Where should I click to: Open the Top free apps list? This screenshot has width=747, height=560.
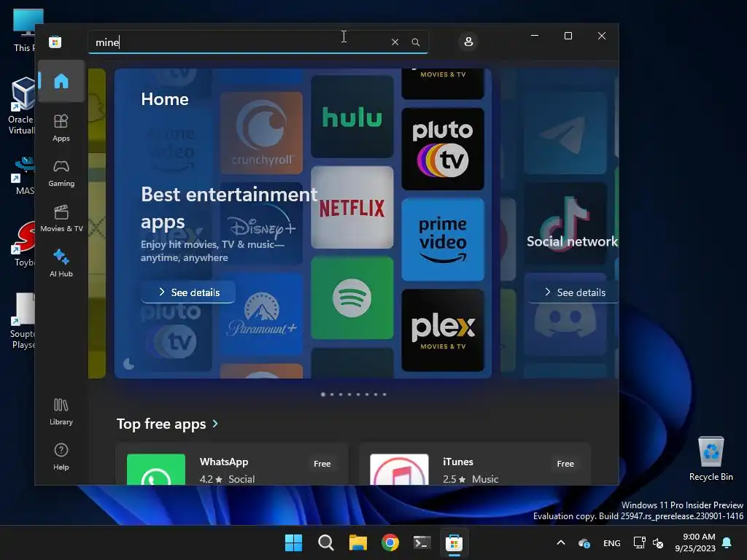pos(161,424)
